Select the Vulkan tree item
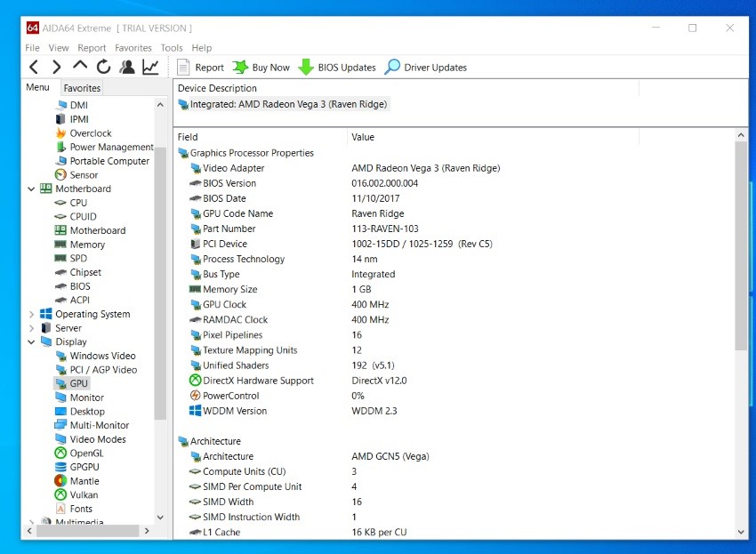Screen dimensions: 756x554 pyautogui.click(x=76, y=494)
